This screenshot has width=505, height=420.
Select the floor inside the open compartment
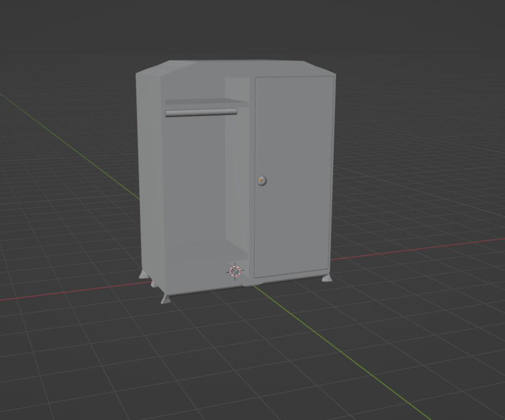point(207,254)
